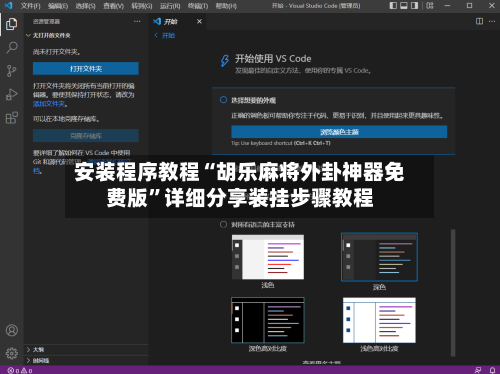Open the Search view in activity bar
Image resolution: width=500 pixels, height=374 pixels.
click(12, 47)
